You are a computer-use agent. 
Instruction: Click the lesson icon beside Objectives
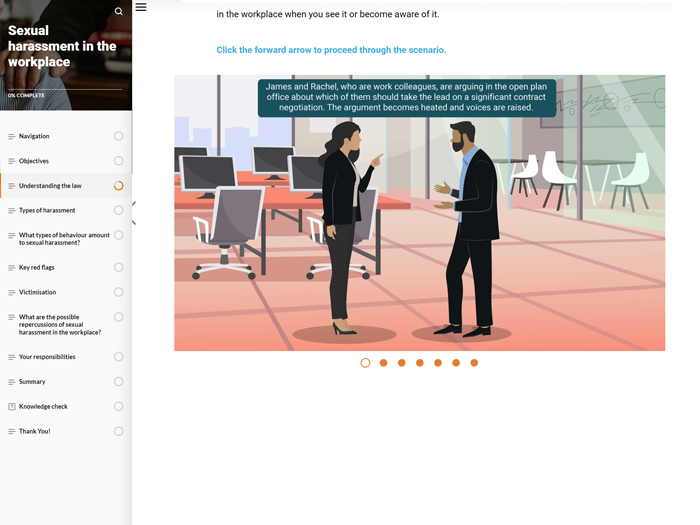click(12, 161)
